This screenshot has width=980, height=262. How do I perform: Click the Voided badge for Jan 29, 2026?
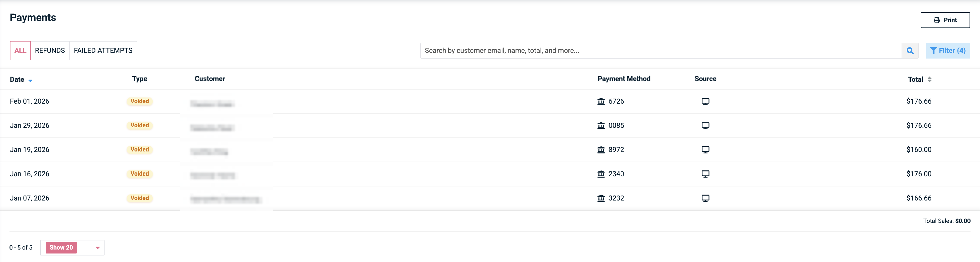pyautogui.click(x=139, y=125)
